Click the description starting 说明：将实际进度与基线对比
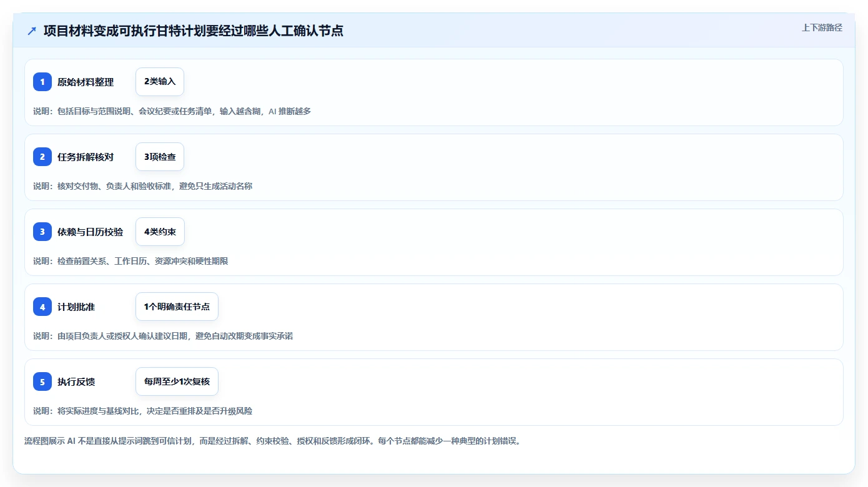 tap(142, 411)
